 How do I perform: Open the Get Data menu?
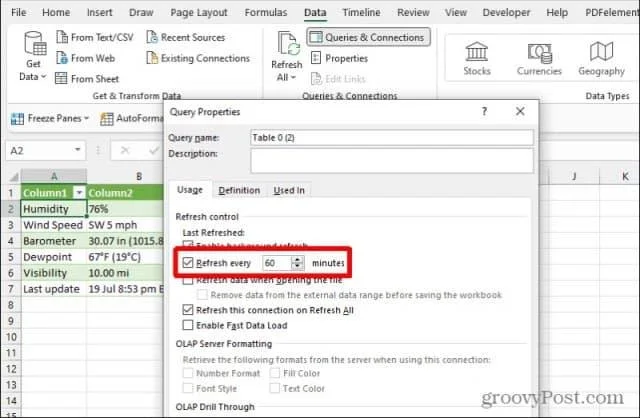click(x=33, y=56)
